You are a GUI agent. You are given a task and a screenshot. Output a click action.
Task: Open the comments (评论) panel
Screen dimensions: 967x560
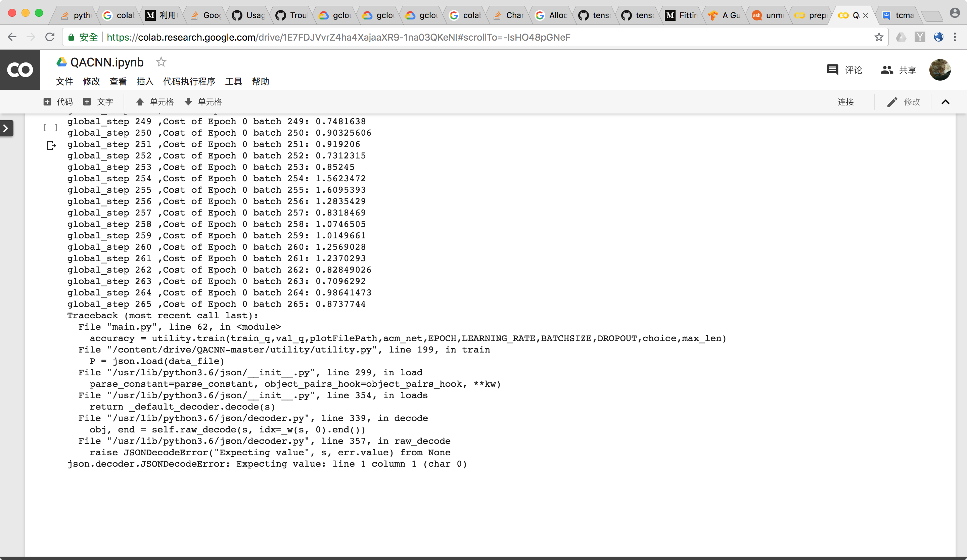coord(844,70)
